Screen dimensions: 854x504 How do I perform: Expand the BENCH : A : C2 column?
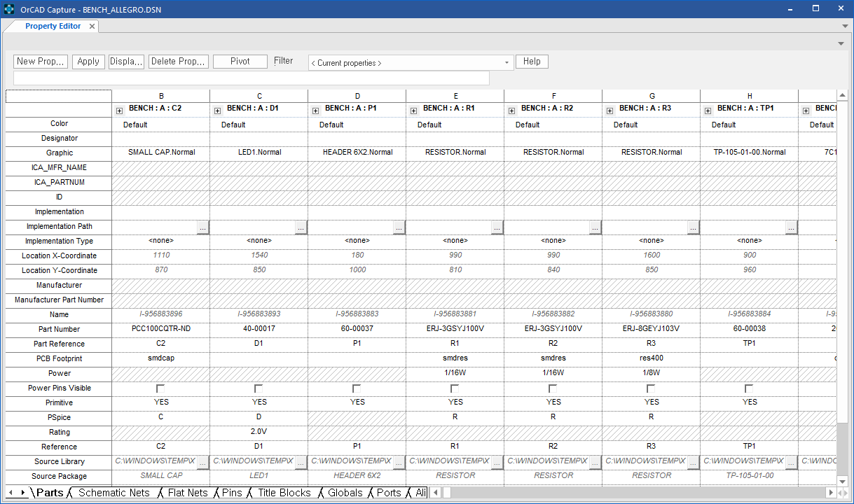pyautogui.click(x=119, y=110)
